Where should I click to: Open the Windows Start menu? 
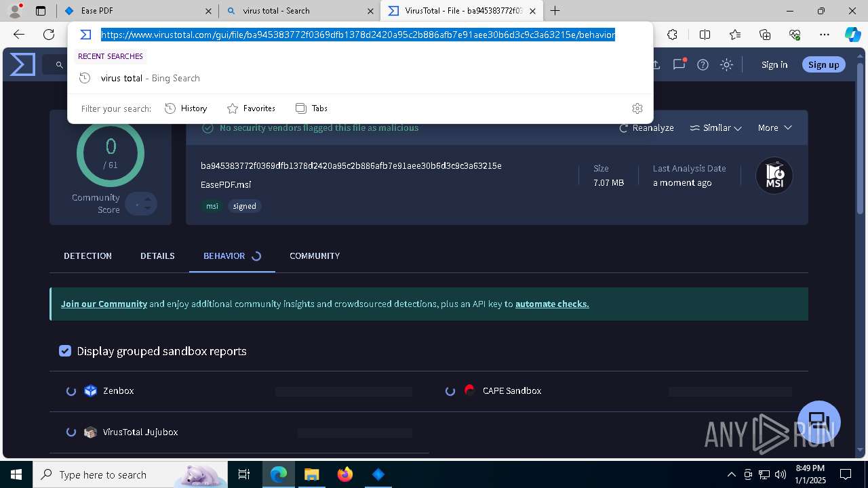coord(16,474)
